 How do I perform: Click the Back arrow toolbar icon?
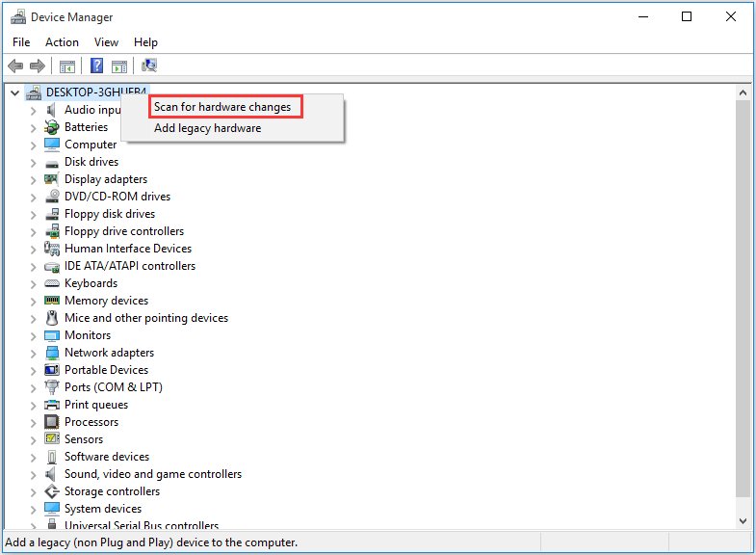coord(16,66)
